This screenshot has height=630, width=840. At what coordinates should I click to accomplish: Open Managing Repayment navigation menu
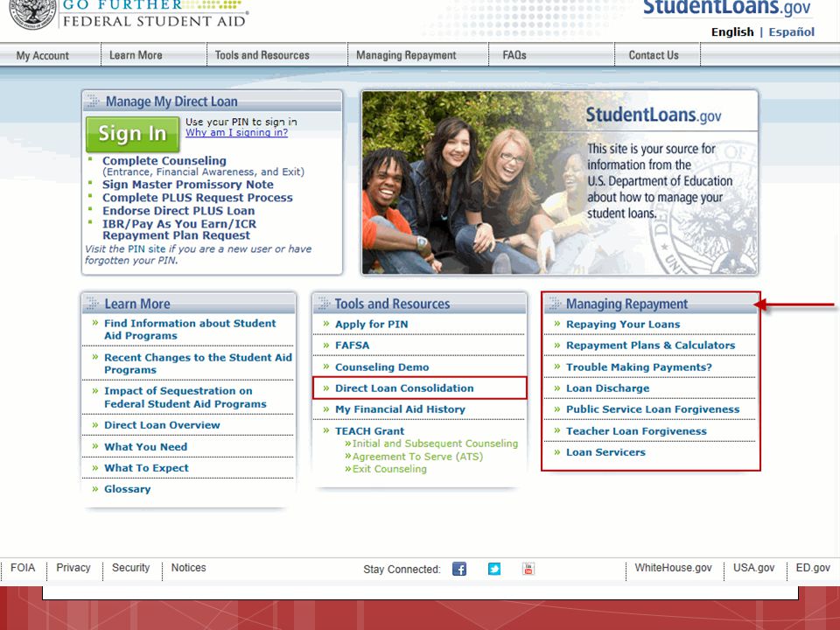tap(406, 55)
